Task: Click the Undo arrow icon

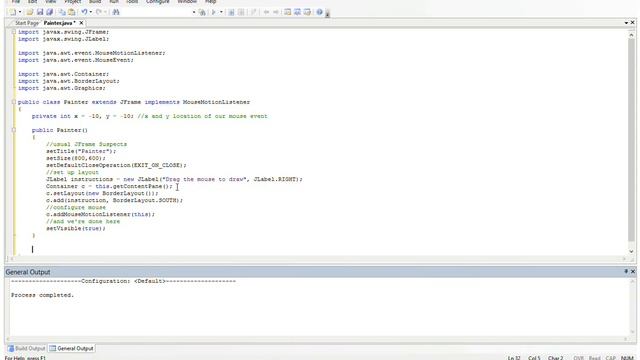Action: (84, 12)
